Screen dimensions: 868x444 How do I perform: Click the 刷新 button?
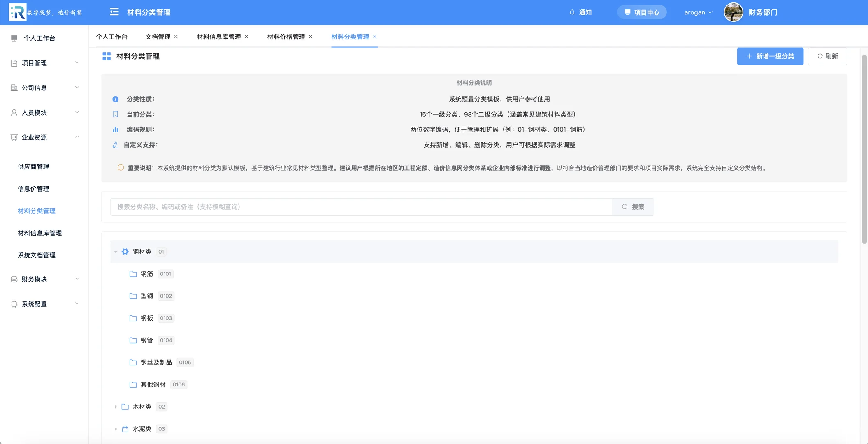(x=827, y=56)
